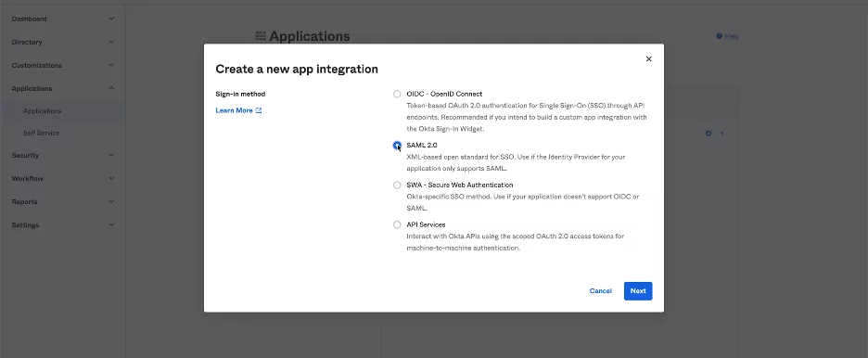Image resolution: width=868 pixels, height=358 pixels.
Task: Click the external link icon beside Learn More
Action: pos(259,110)
